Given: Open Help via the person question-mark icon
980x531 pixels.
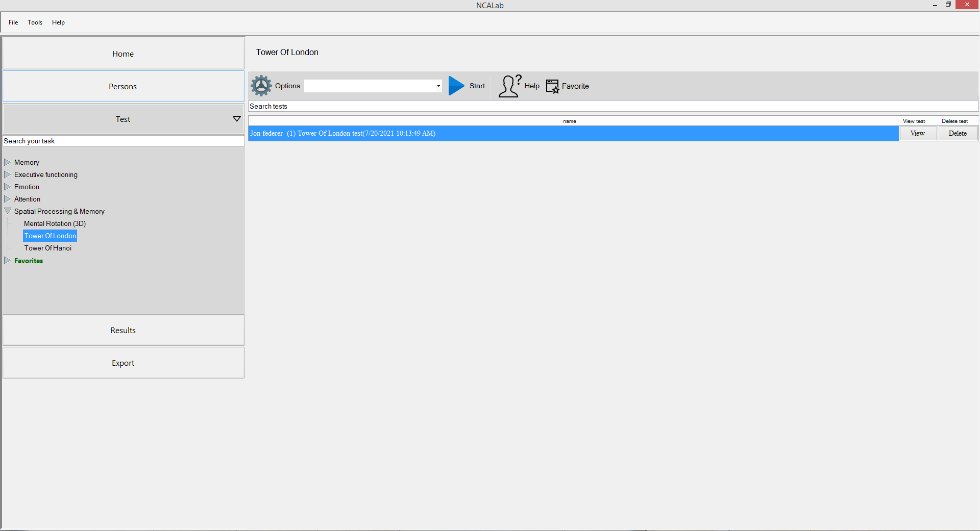Looking at the screenshot, I should coord(509,86).
